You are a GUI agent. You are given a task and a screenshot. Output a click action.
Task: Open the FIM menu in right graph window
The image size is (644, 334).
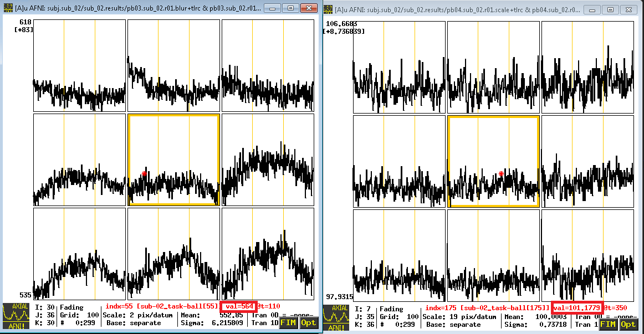(609, 324)
